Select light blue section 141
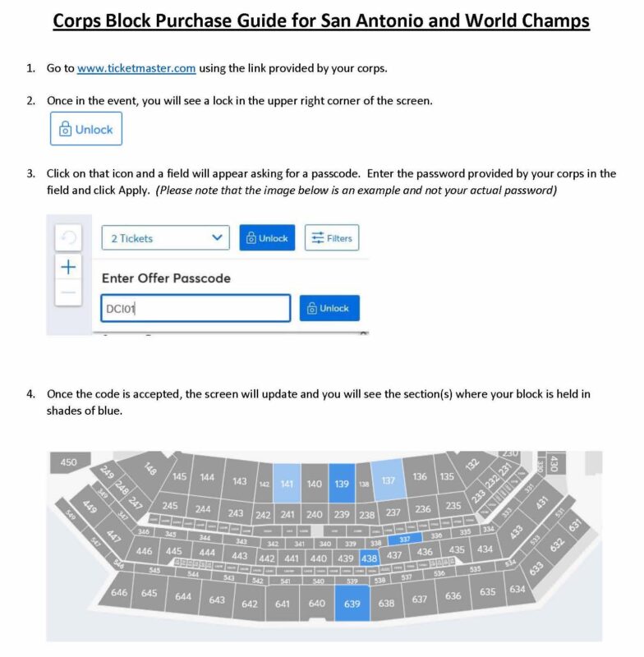The image size is (644, 657). click(x=287, y=483)
